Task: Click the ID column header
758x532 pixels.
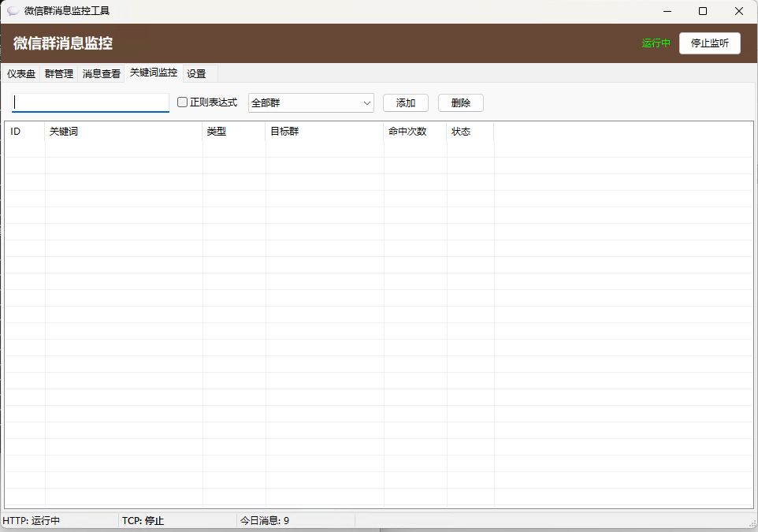Action: point(25,132)
